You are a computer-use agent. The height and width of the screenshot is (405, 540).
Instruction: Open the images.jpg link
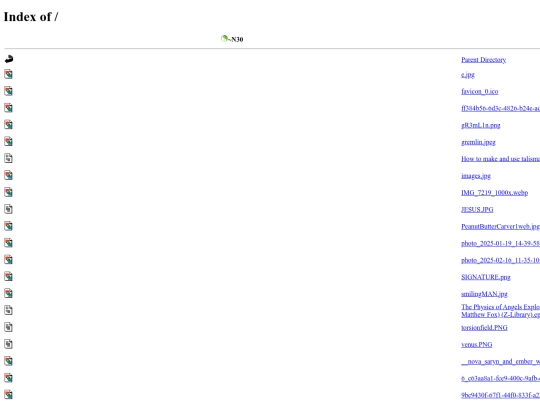click(476, 176)
